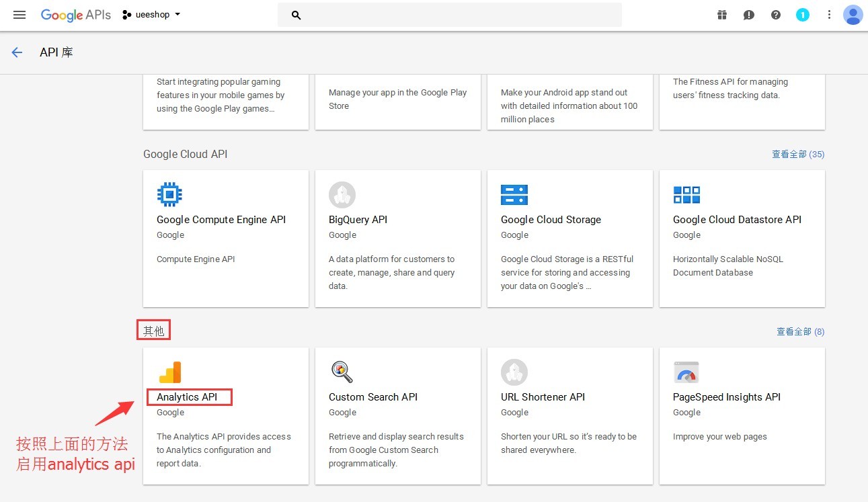Click the URL Shortener API grey icon

[x=514, y=372]
